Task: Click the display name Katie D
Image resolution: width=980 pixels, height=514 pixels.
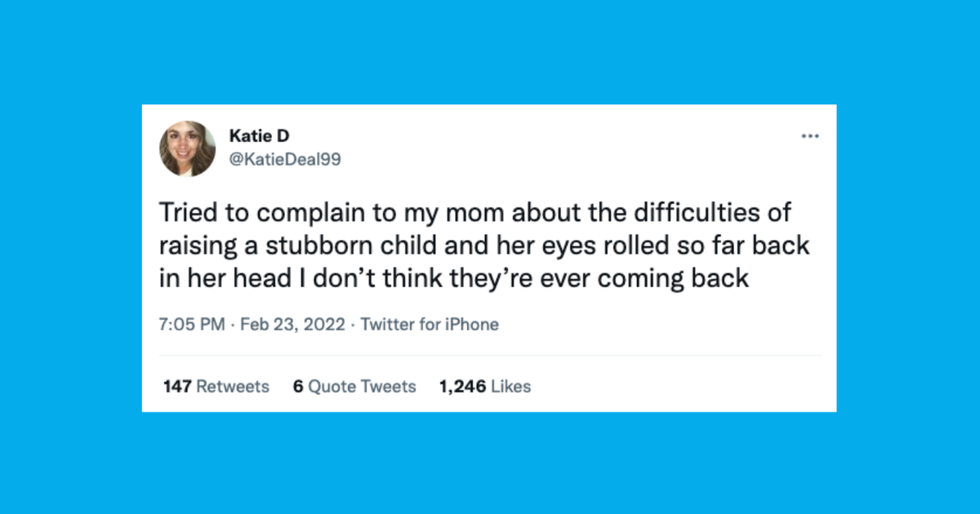Action: [260, 136]
